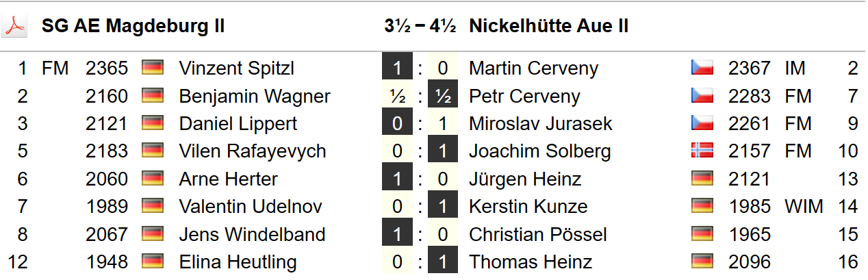Click Jens Windelband's winning result box
This screenshot has width=868, height=280.
397,234
